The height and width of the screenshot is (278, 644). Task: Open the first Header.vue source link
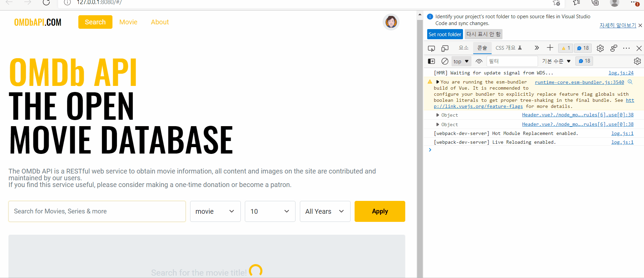tap(577, 115)
